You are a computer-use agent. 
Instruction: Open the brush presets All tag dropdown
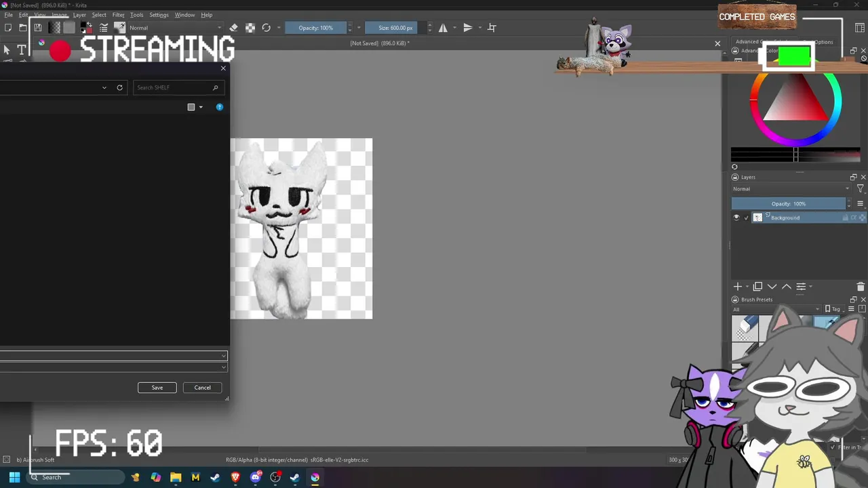pyautogui.click(x=776, y=310)
